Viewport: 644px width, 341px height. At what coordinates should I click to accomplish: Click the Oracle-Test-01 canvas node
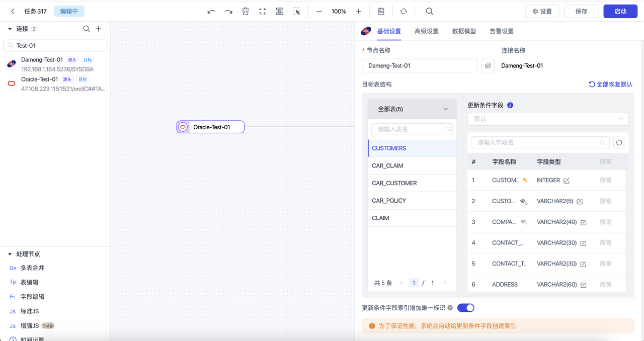[210, 127]
